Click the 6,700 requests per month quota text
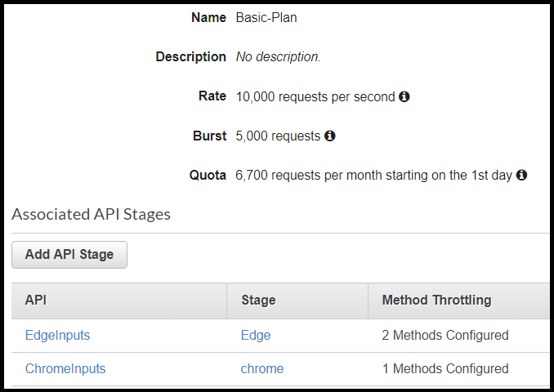Image resolution: width=554 pixels, height=392 pixels. 374,175
